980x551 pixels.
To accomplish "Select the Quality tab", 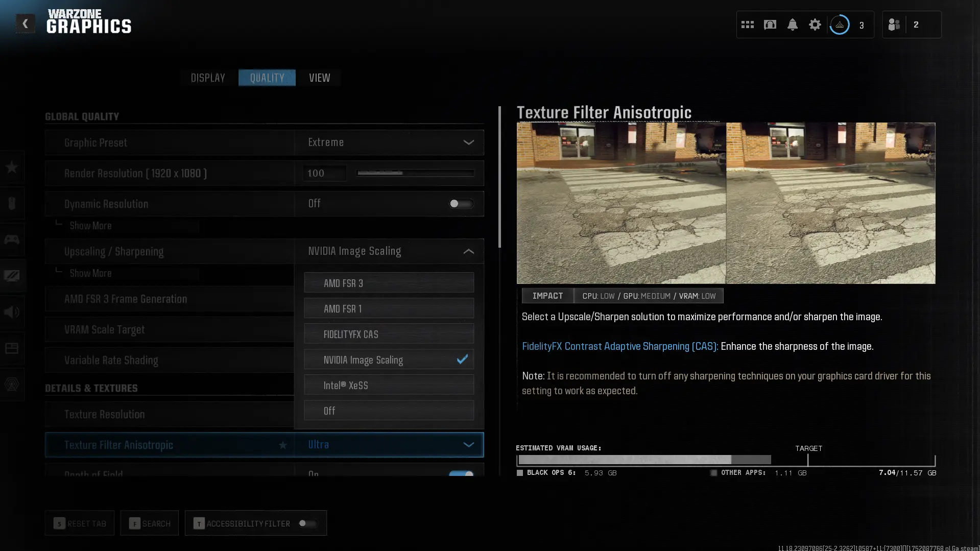I will pyautogui.click(x=267, y=78).
